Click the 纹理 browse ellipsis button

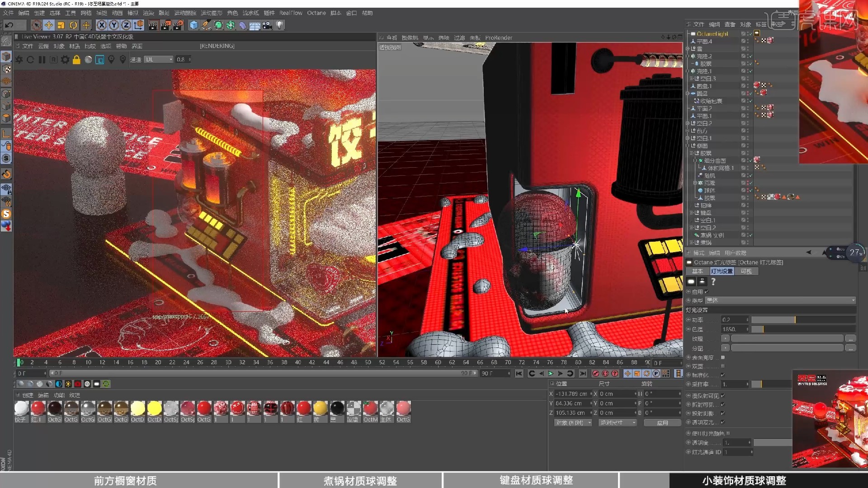click(x=850, y=339)
